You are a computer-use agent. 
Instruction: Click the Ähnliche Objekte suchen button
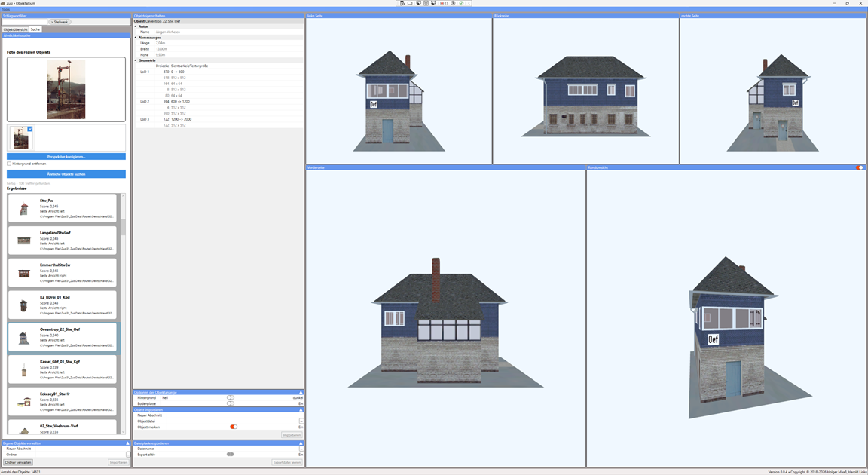click(x=66, y=174)
